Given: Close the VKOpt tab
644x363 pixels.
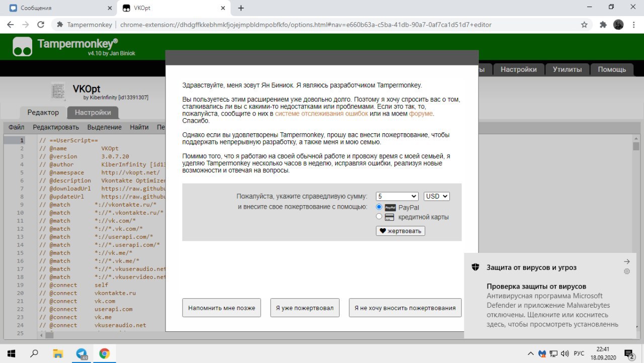Looking at the screenshot, I should click(223, 8).
